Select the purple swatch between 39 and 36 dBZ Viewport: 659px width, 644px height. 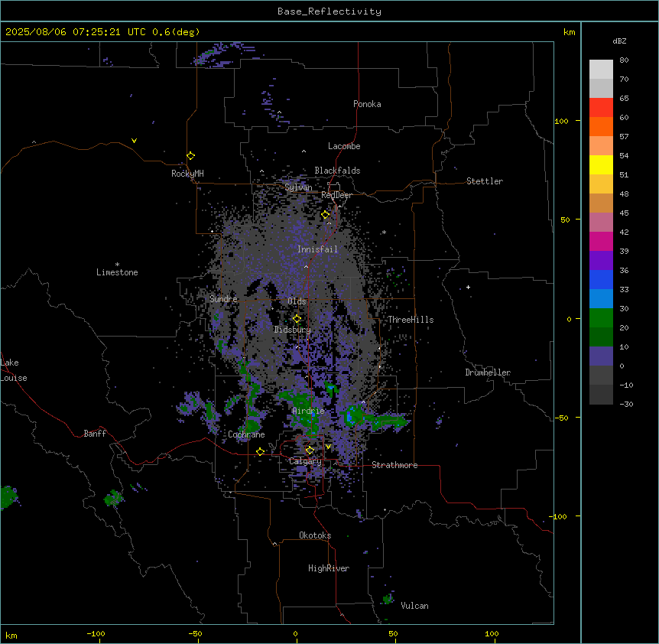coord(601,261)
